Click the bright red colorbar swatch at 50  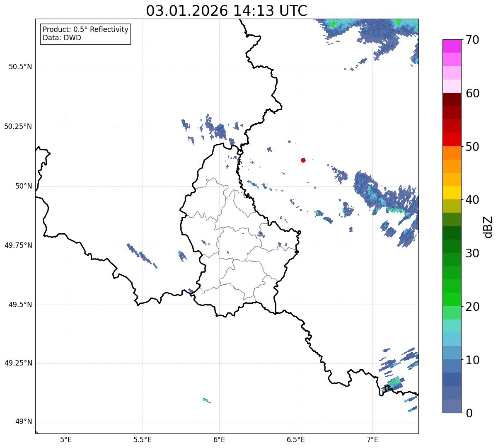452,140
